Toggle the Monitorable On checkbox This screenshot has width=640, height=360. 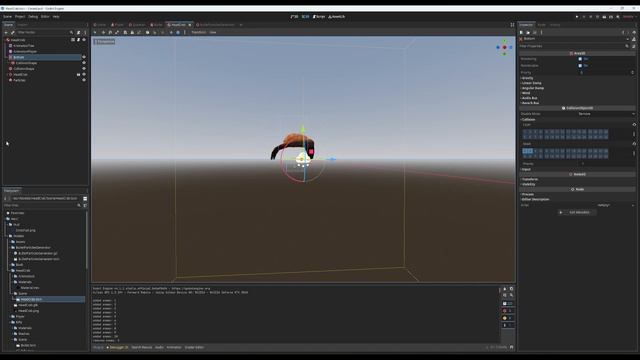(580, 66)
